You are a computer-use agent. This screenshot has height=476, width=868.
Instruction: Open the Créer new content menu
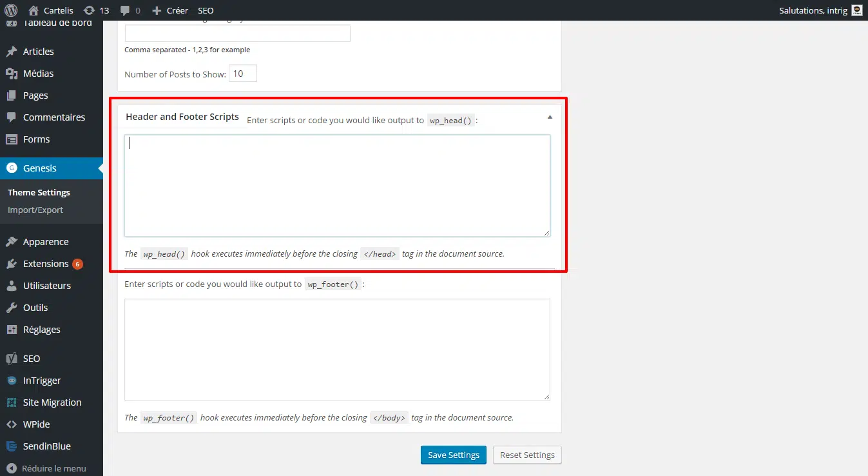[170, 10]
